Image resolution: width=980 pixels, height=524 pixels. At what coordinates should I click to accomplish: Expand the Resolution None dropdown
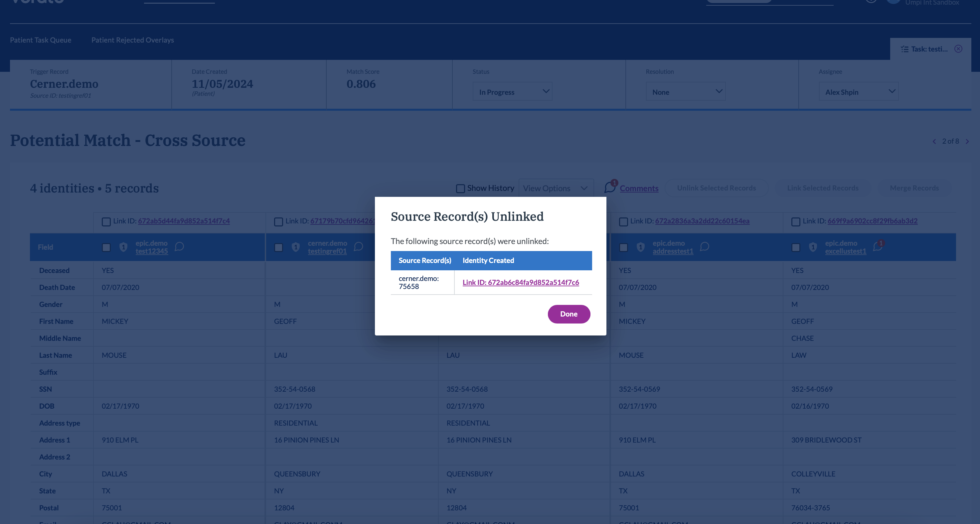click(x=685, y=92)
